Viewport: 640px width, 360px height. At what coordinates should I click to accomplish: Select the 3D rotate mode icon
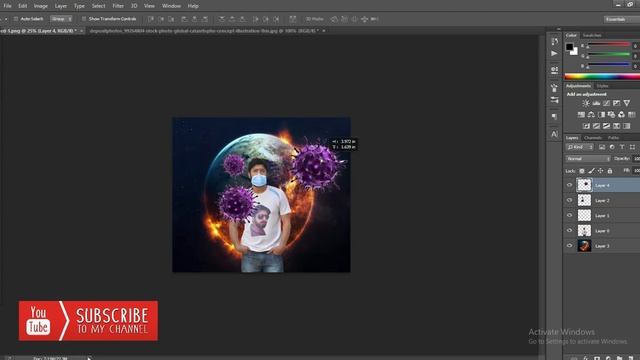334,19
